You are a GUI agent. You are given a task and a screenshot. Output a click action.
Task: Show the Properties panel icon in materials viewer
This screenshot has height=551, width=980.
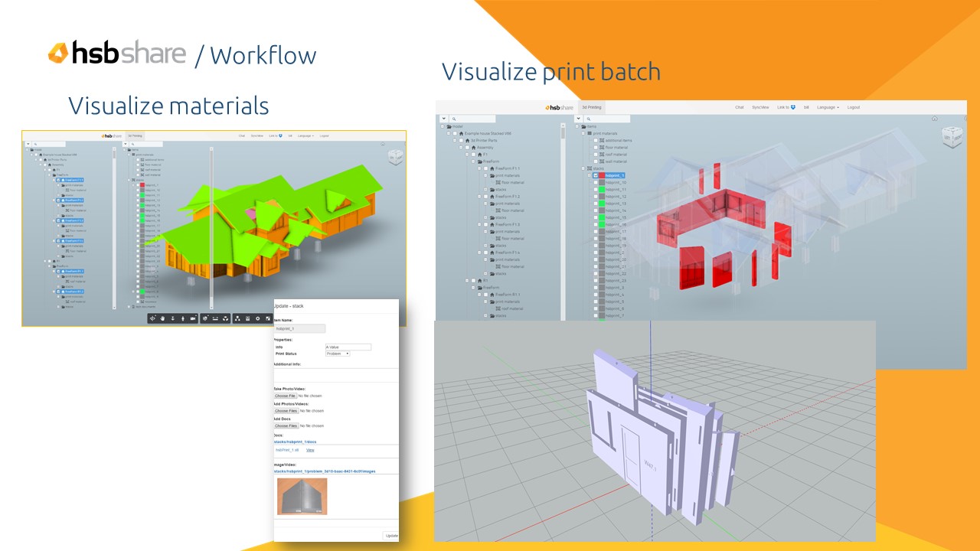click(x=247, y=318)
